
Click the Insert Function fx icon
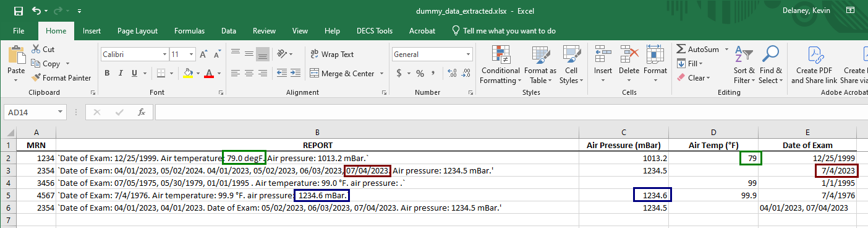[142, 112]
